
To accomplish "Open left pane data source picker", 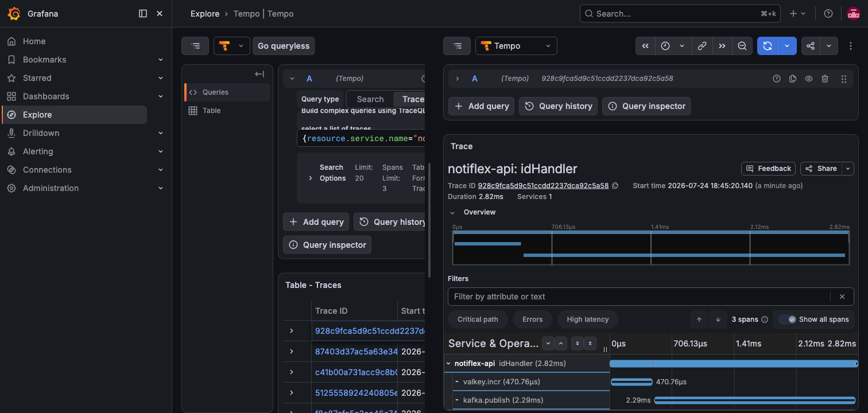I will [x=232, y=46].
